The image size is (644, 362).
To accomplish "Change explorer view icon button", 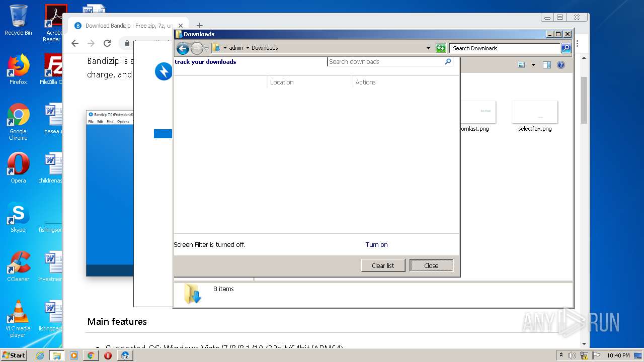I will click(521, 65).
